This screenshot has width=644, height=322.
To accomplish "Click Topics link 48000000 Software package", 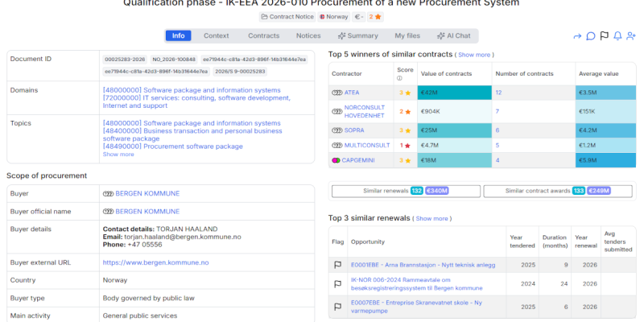I will [x=192, y=123].
